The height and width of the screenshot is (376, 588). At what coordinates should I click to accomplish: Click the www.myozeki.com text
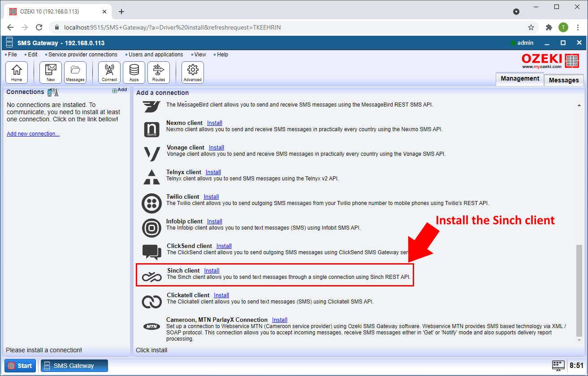(x=541, y=66)
